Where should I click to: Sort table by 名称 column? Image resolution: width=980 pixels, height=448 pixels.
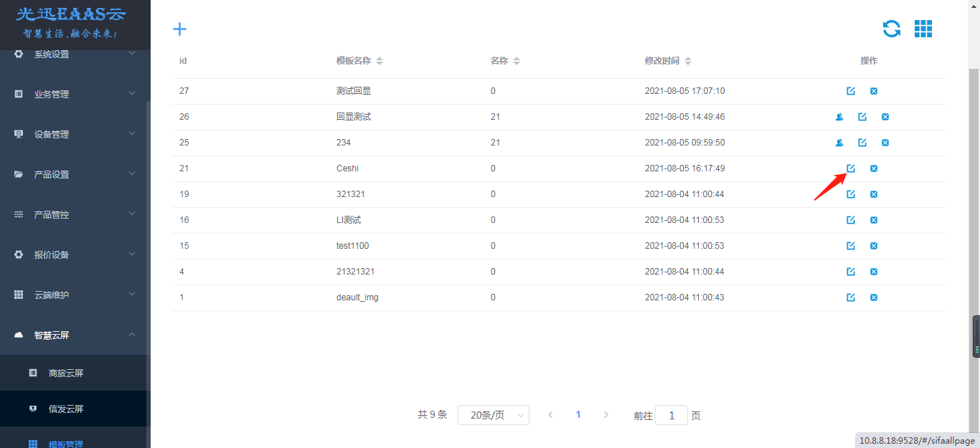point(517,61)
